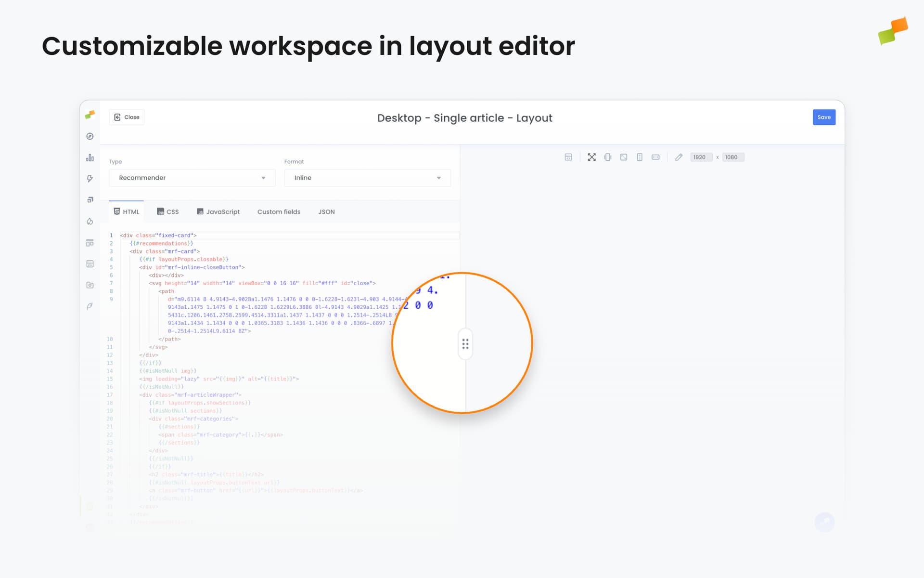Open the analytics bar chart panel

pos(90,158)
